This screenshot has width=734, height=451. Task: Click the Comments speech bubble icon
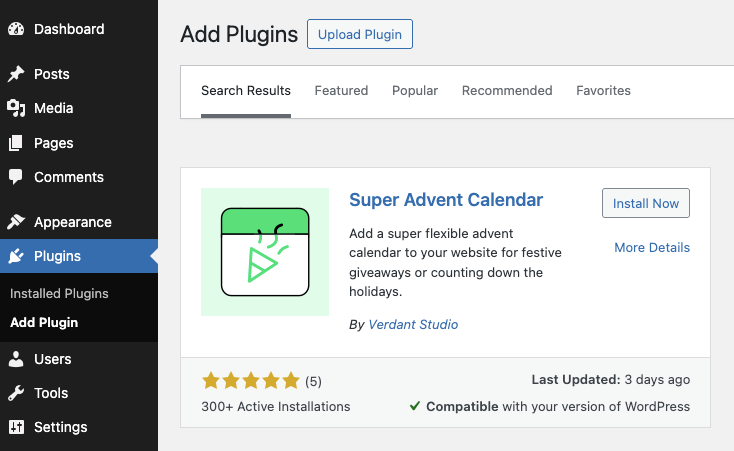tap(16, 177)
